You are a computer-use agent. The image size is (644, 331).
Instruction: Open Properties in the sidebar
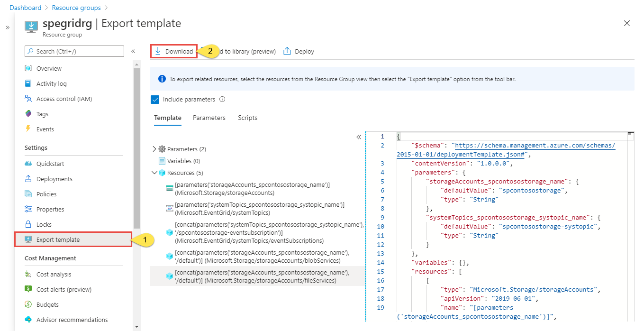[50, 209]
